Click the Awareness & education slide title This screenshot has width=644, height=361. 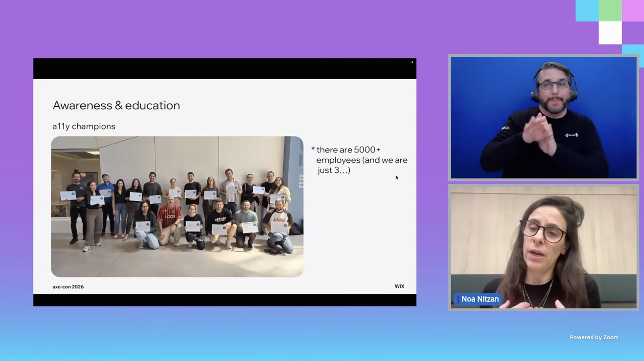tap(116, 105)
